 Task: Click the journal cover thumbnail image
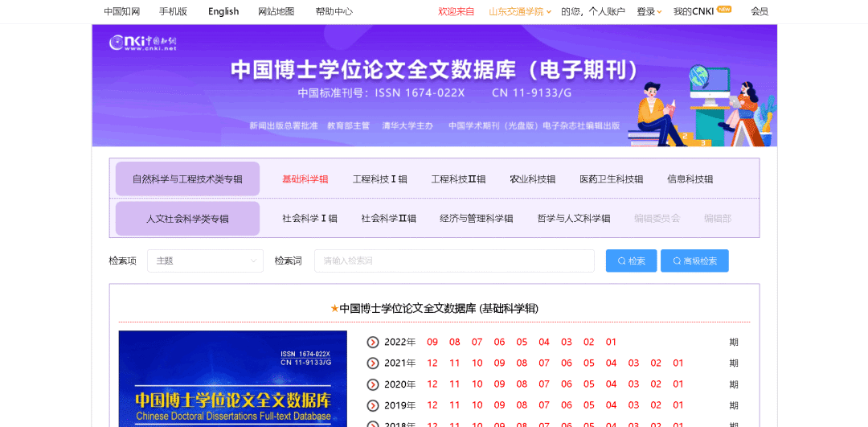(x=232, y=379)
